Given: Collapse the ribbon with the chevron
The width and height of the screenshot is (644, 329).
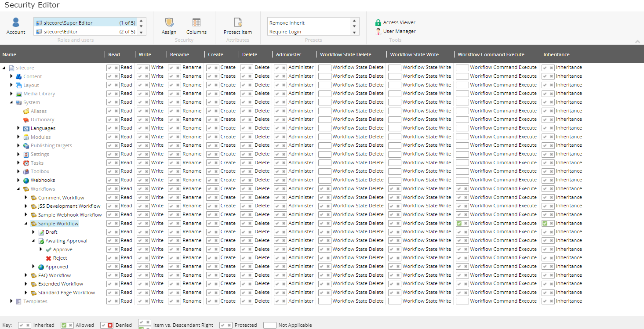Looking at the screenshot, I should (637, 41).
